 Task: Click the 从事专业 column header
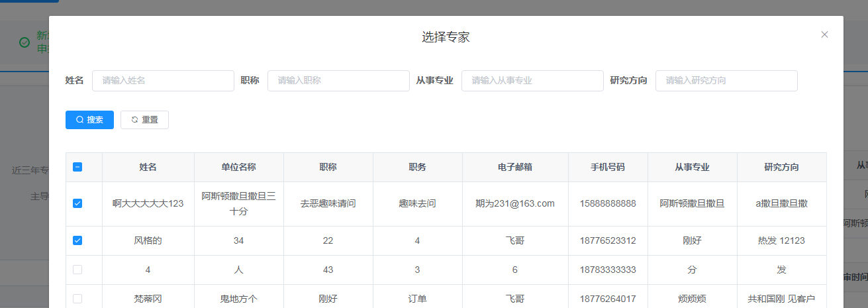coord(692,168)
